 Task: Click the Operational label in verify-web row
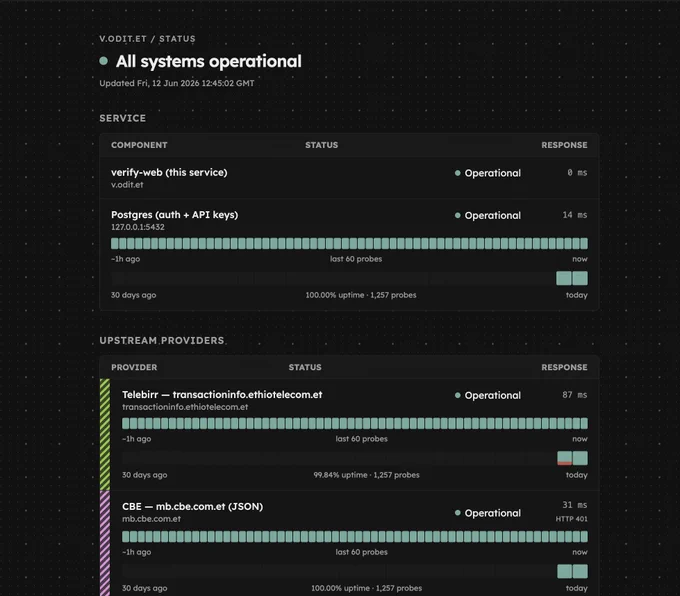tap(493, 173)
